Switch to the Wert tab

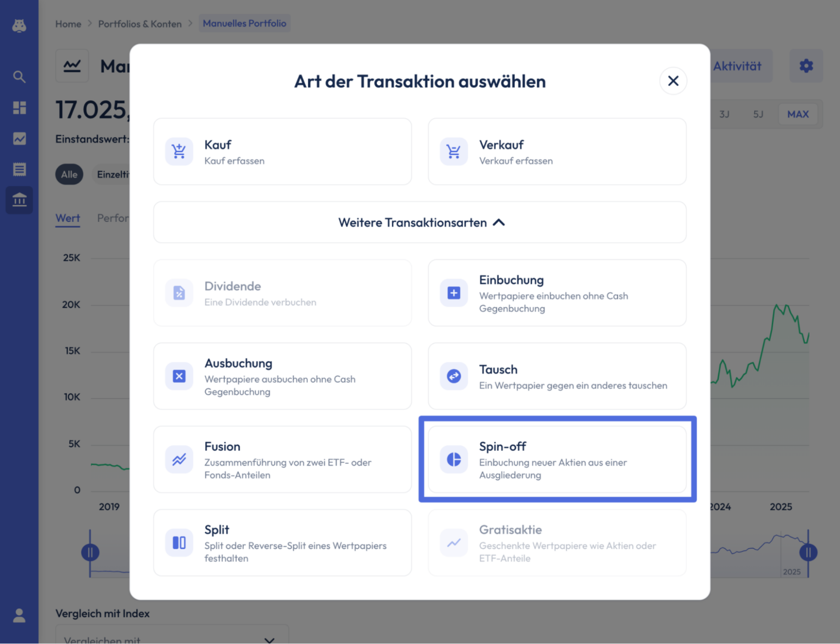67,218
